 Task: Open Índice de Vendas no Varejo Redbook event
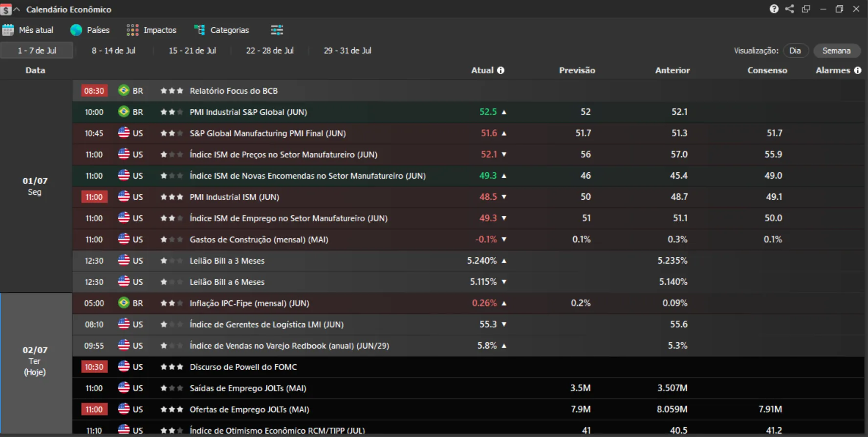pos(289,346)
